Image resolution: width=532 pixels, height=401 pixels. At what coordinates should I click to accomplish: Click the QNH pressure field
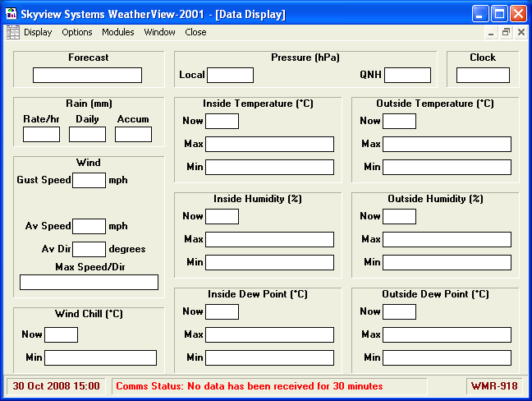coord(407,75)
